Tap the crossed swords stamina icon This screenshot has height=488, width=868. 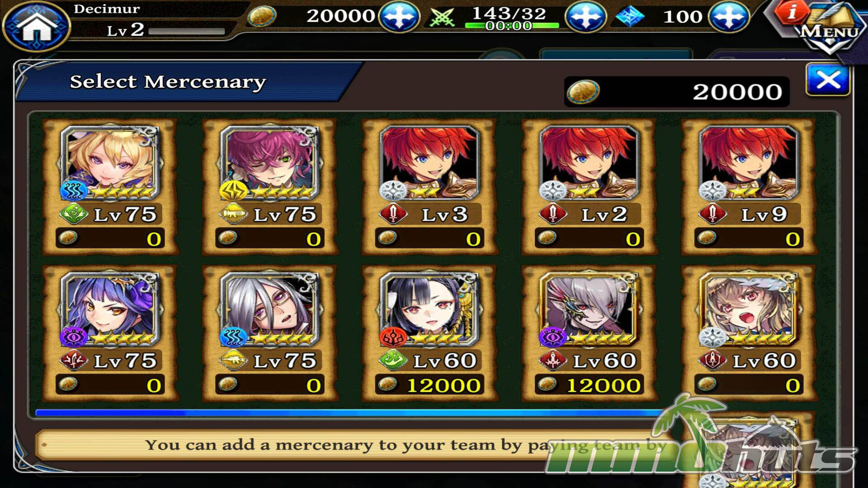pyautogui.click(x=442, y=18)
